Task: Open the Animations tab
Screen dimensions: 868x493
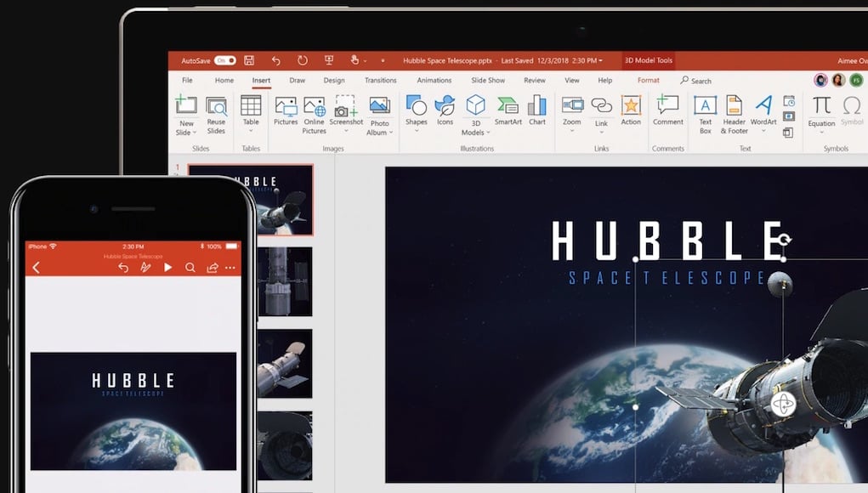Action: click(x=434, y=80)
